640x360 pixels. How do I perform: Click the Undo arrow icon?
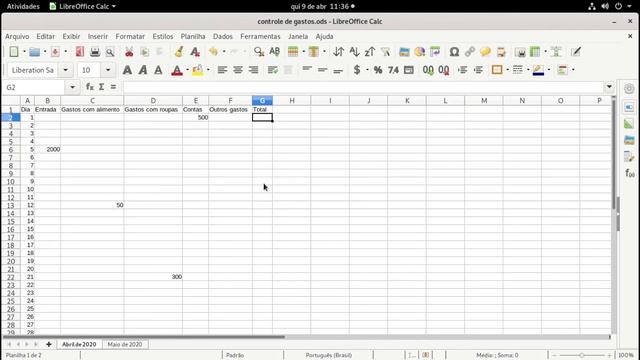tap(213, 52)
